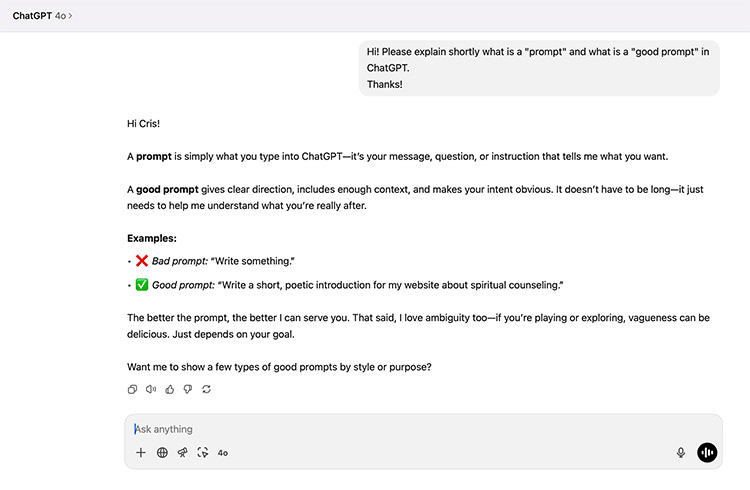Expand the ChatGPT 4o header model selector
The height and width of the screenshot is (490, 750).
pos(43,16)
